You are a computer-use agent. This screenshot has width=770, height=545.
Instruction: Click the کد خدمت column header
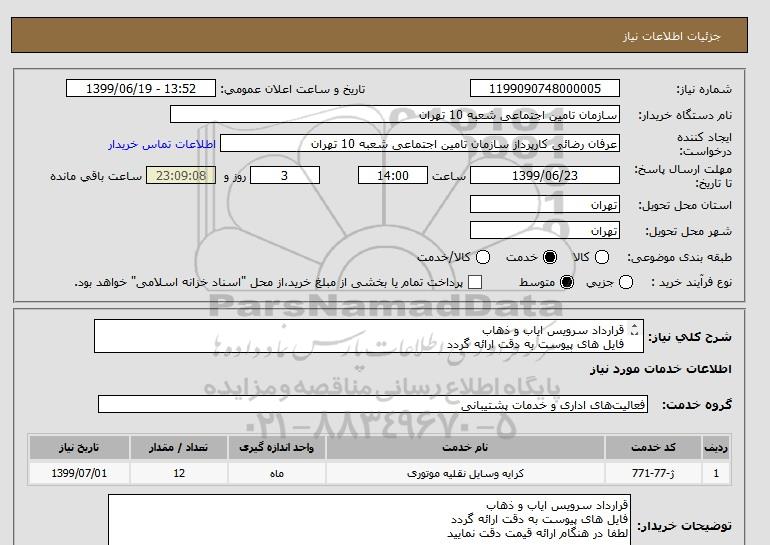click(x=653, y=447)
